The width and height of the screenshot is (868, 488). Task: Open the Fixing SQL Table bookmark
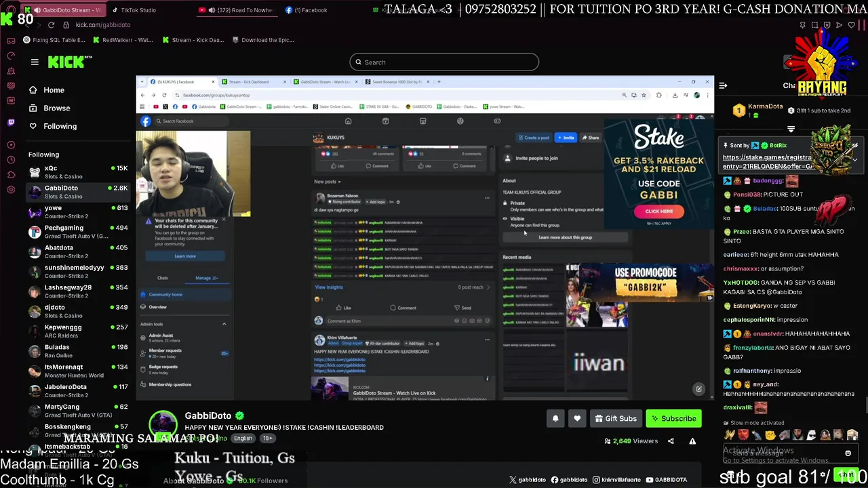pyautogui.click(x=54, y=40)
